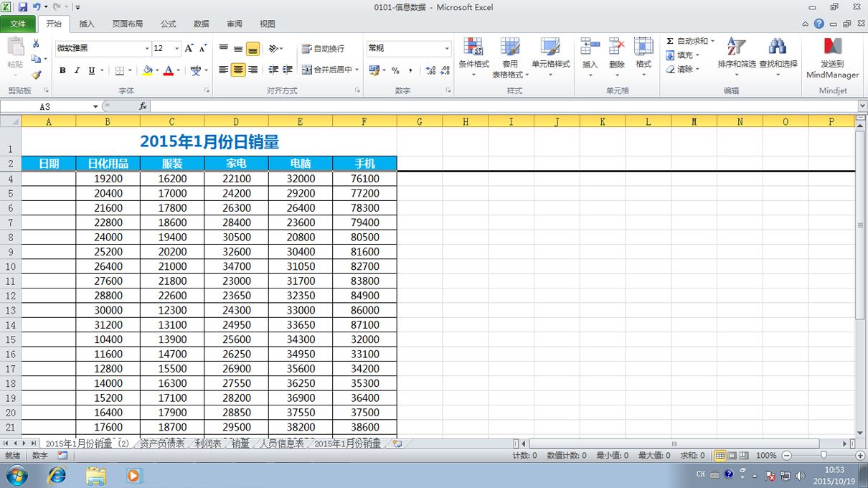
Task: Switch to Formulas (公式) tab
Action: [x=169, y=24]
